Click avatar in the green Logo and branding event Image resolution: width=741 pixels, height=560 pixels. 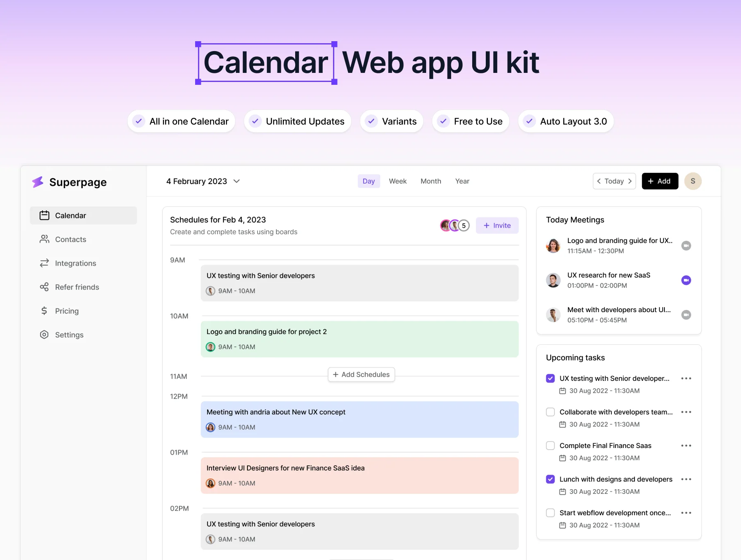point(210,347)
